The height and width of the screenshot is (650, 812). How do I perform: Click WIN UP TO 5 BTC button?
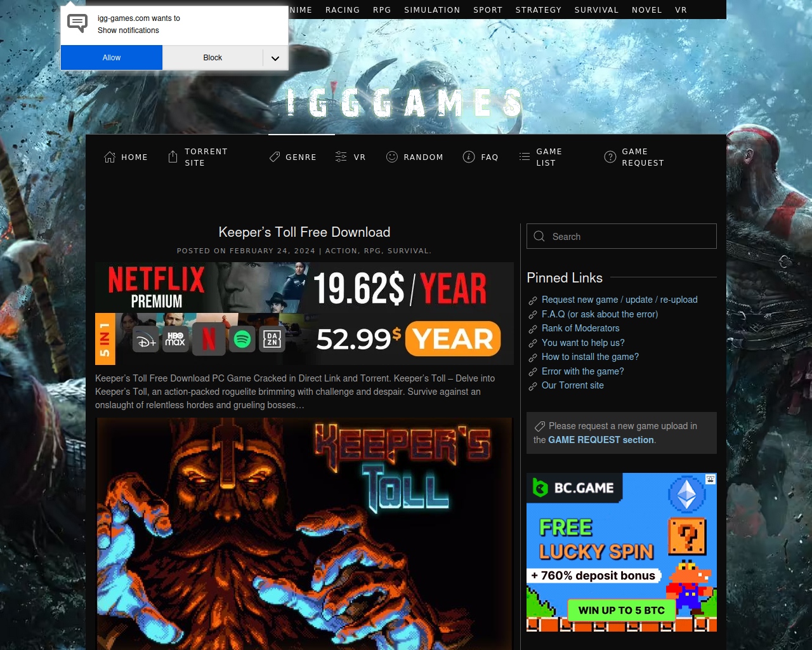(x=621, y=610)
